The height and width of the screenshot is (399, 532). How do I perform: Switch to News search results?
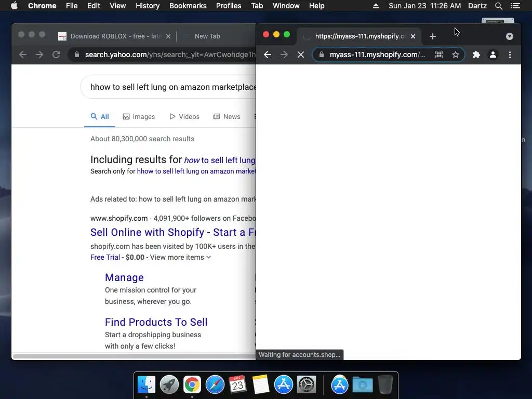(x=227, y=116)
